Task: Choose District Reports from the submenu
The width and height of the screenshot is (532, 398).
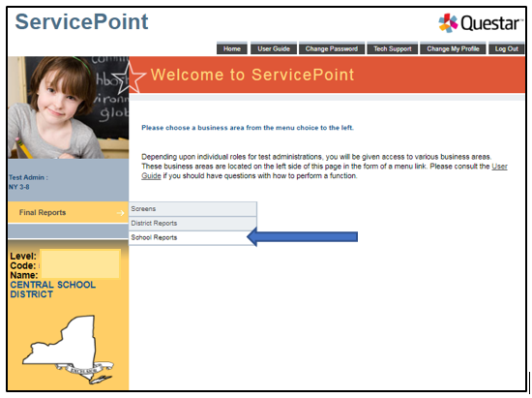Action: 192,223
